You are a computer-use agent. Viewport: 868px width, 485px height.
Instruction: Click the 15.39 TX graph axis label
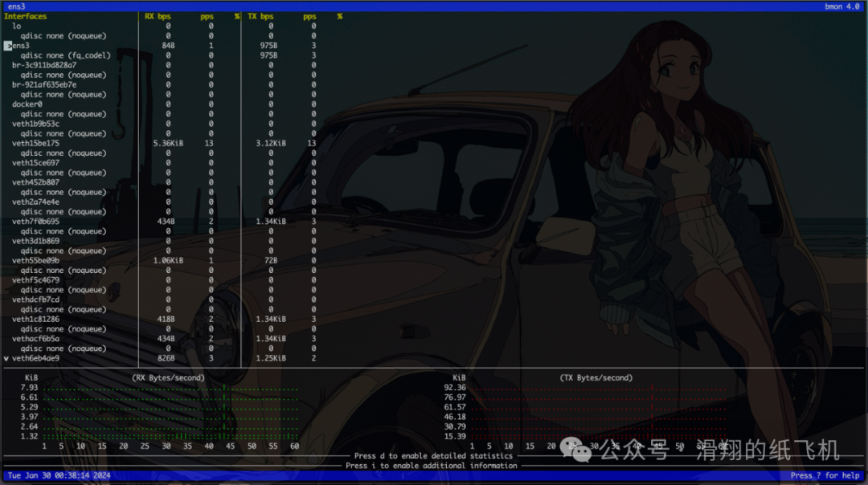pyautogui.click(x=455, y=436)
